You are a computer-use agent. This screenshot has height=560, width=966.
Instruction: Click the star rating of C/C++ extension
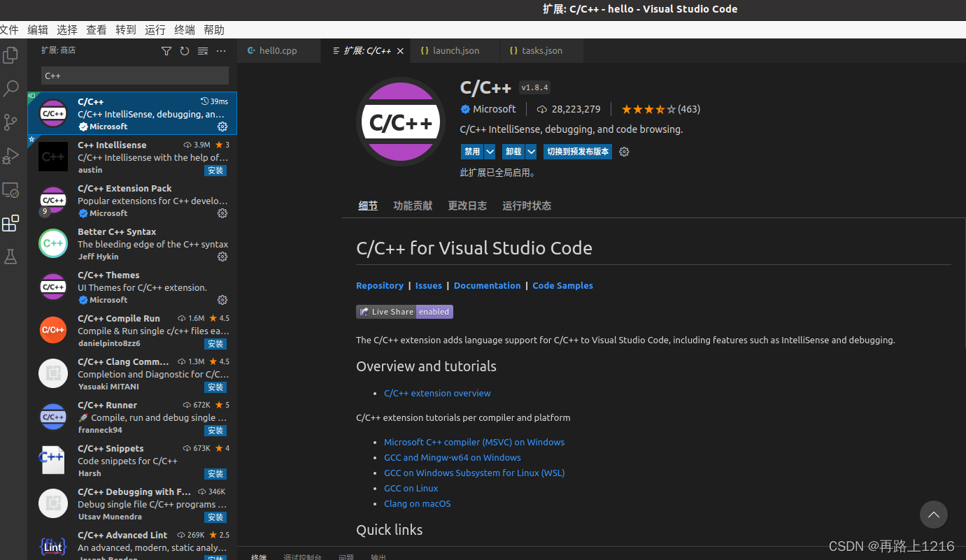648,109
